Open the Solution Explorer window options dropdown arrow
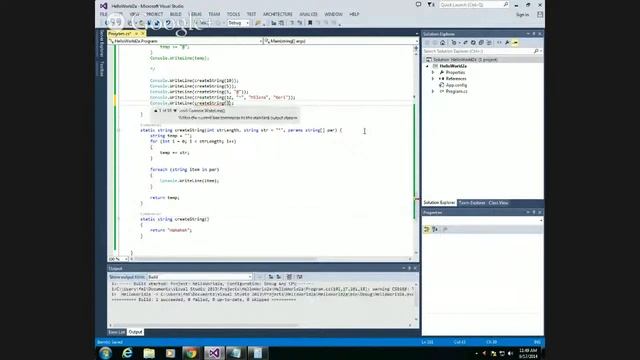The width and height of the screenshot is (640, 360). coord(528,34)
